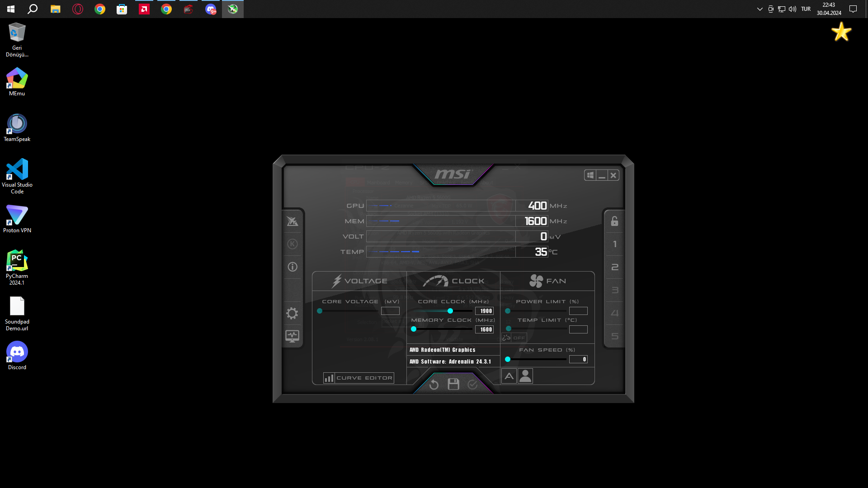
Task: Open the MSI Kombustor stress test button
Action: 292,244
